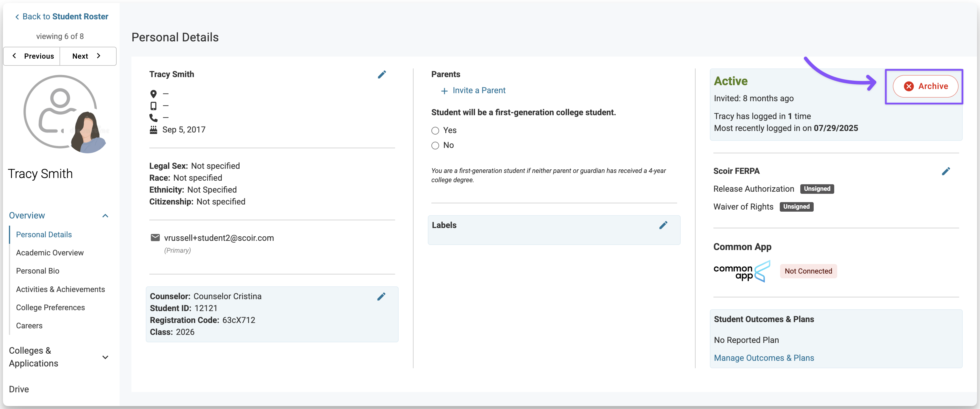Edit Scoir FERPA settings pencil icon
This screenshot has width=980, height=409.
tap(946, 171)
